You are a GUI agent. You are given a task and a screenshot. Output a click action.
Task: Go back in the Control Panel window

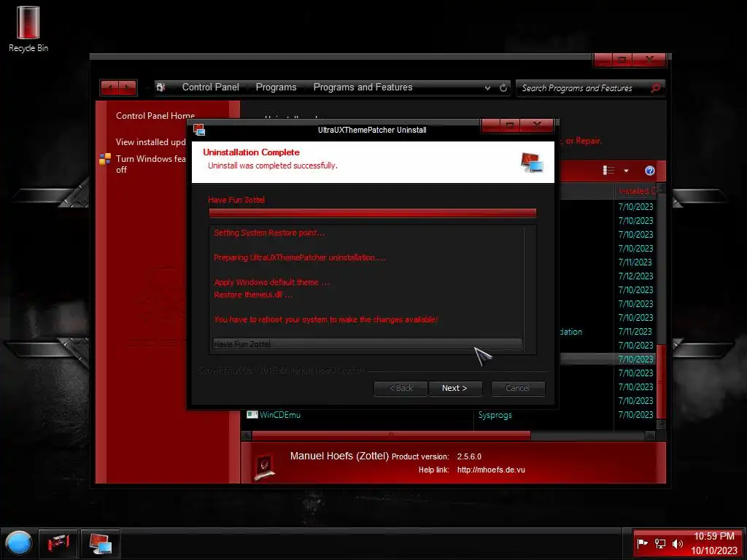[110, 87]
